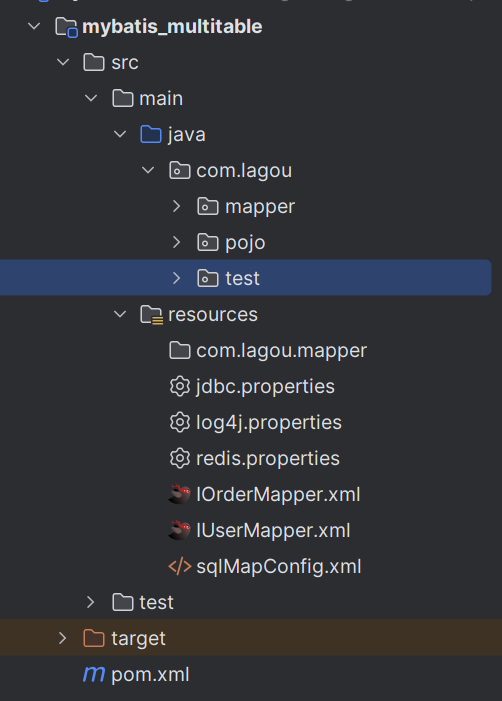
Task: Select the java label
Action: pyautogui.click(x=186, y=135)
